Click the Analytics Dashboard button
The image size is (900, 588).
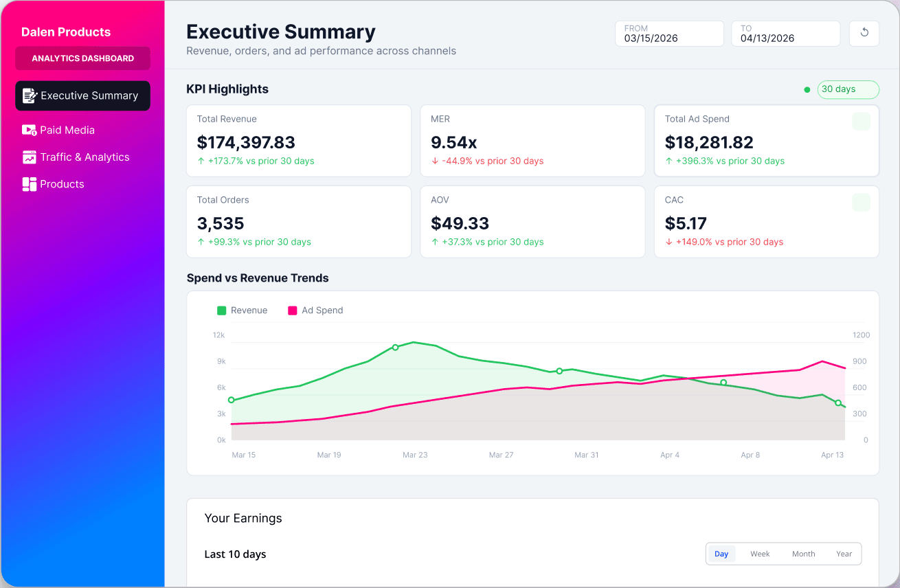point(82,58)
